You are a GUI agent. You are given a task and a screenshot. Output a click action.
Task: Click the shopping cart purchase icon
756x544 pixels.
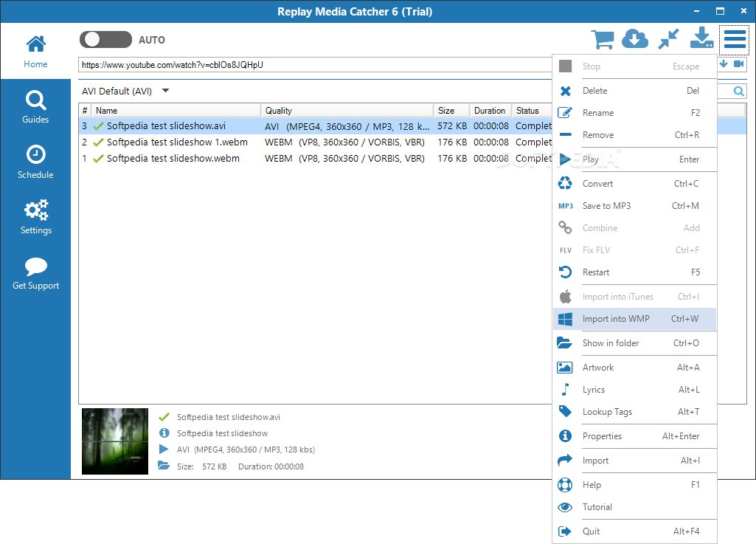603,39
